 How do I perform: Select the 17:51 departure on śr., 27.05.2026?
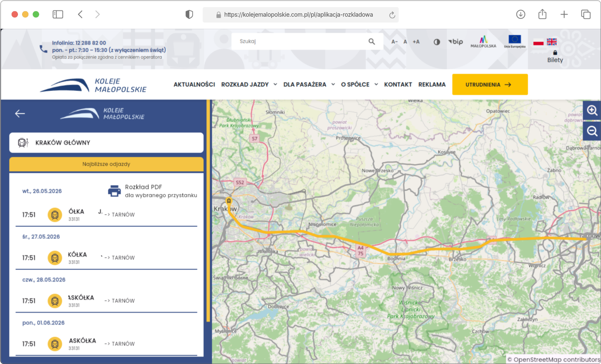click(106, 258)
